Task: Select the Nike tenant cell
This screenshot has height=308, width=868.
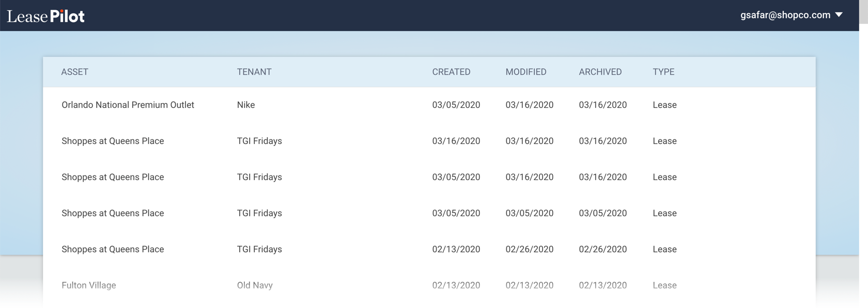Action: tap(246, 105)
